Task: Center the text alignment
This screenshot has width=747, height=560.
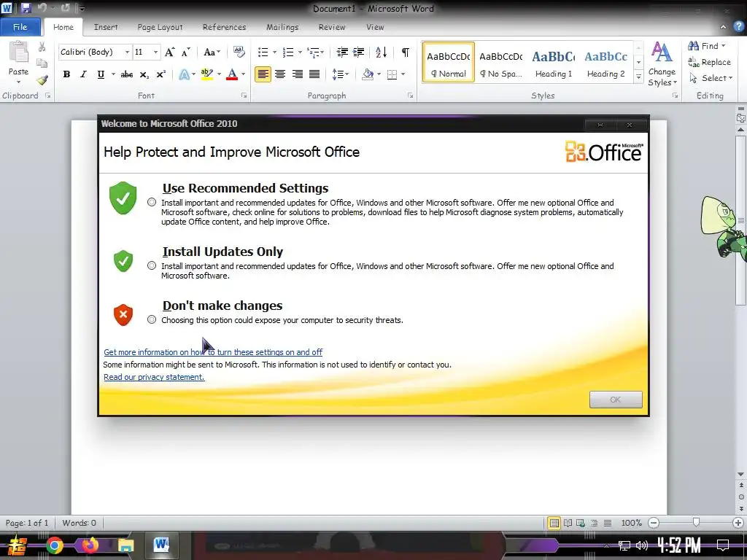Action: pos(280,74)
